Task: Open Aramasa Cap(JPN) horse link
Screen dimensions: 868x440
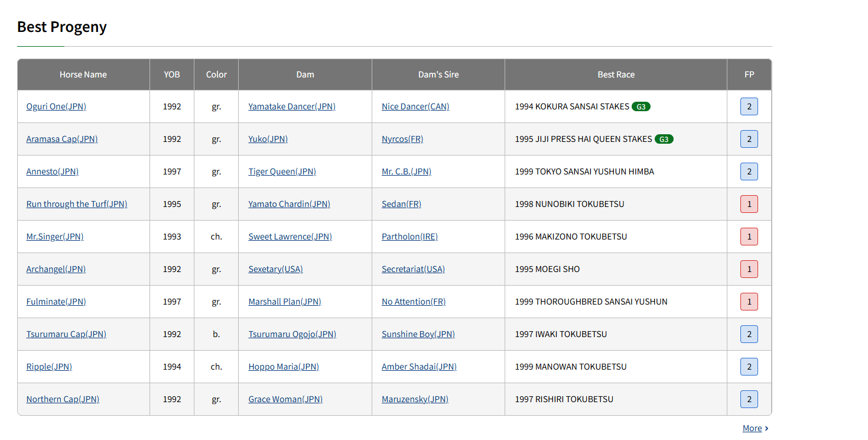Action: 62,139
